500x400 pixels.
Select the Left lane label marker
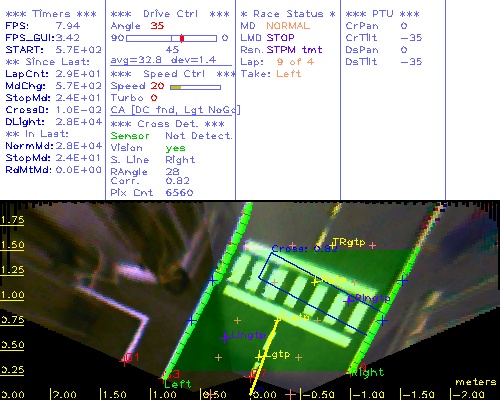[178, 384]
